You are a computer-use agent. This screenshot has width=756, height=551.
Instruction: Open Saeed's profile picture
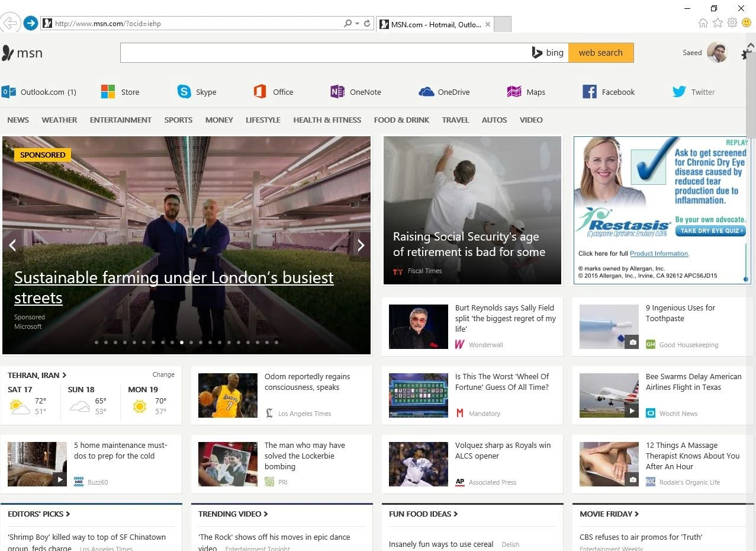717,53
